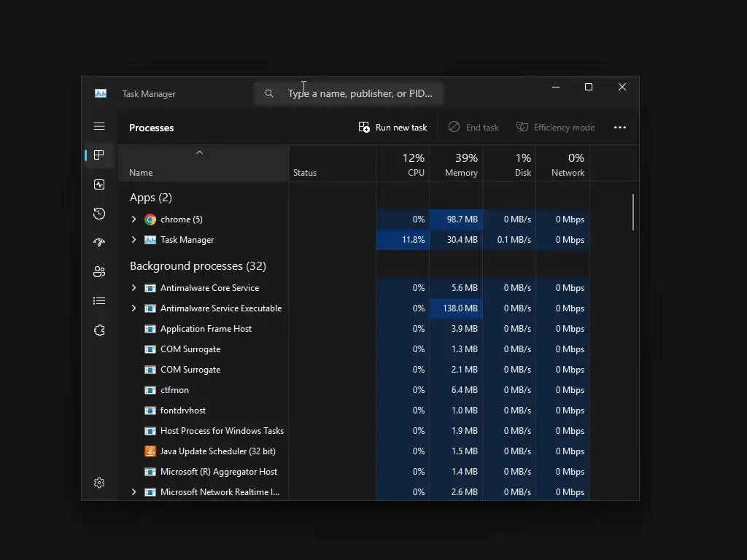Open the Services puzzle sidebar icon
This screenshot has height=560, width=747.
99,330
